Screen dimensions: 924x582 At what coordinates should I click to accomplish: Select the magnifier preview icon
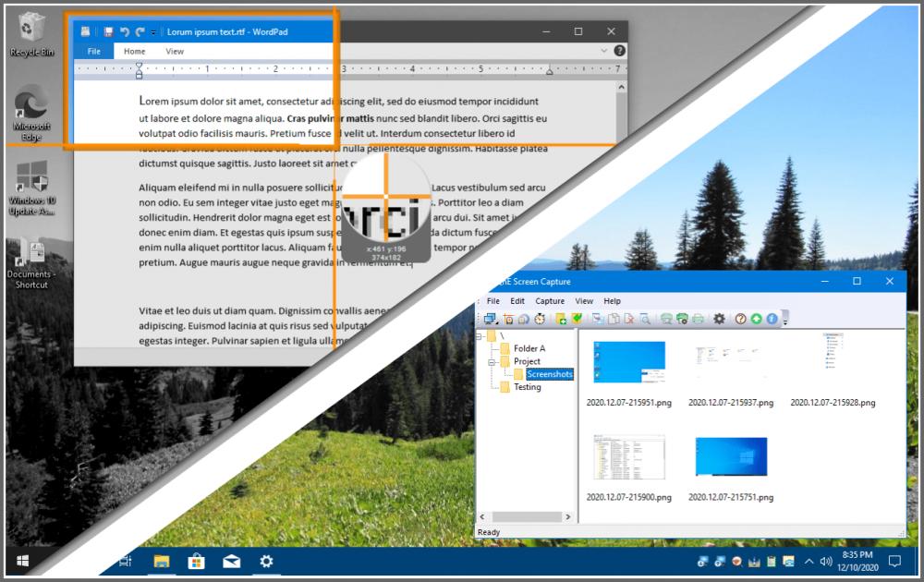click(643, 320)
